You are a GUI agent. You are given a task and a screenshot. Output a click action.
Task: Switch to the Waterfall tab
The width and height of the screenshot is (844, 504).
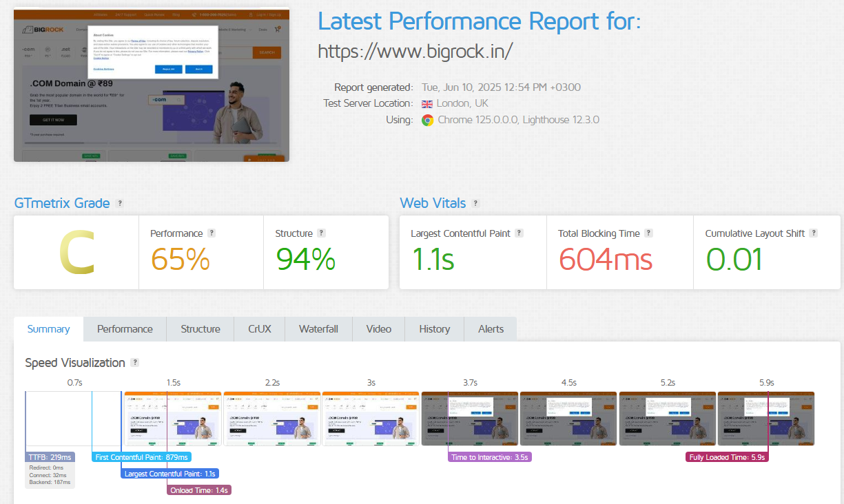tap(318, 329)
